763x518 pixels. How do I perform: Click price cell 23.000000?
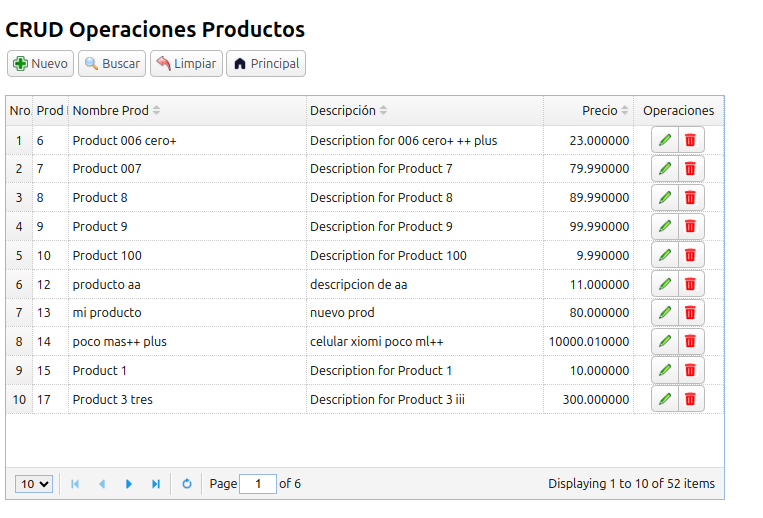tap(589, 141)
